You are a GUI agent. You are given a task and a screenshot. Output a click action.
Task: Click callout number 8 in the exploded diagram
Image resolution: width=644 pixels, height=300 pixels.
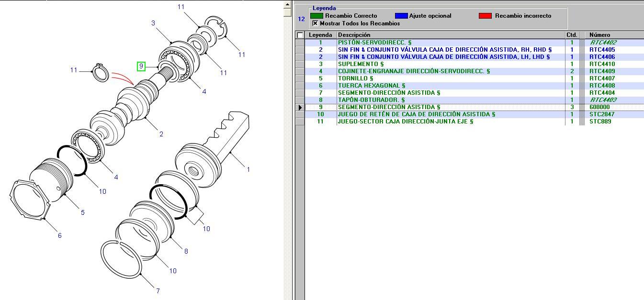tap(186, 251)
